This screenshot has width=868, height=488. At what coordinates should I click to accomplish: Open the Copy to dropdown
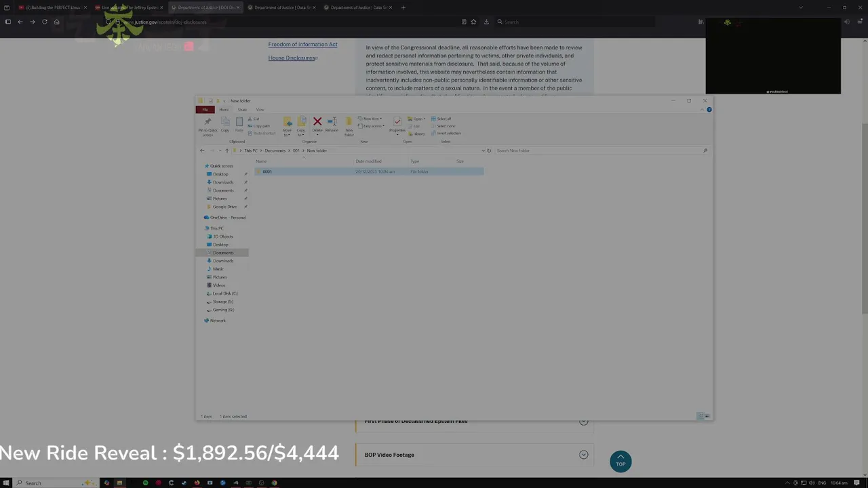[x=302, y=127]
